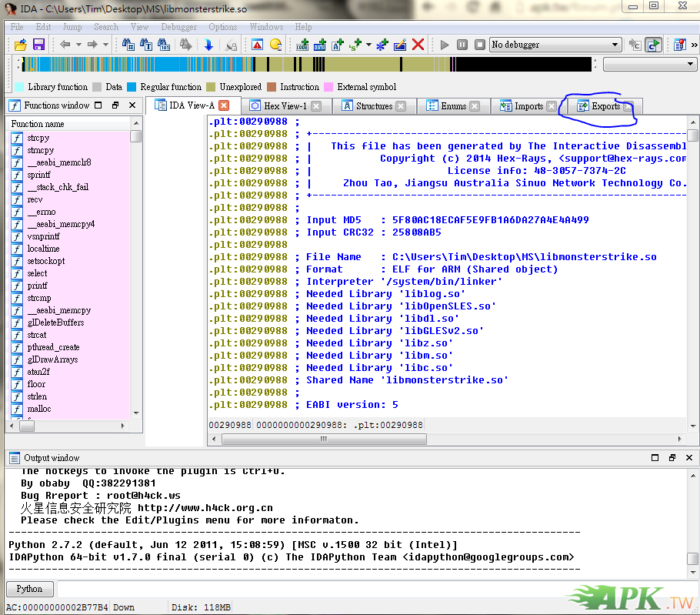Click the Regular function blue color swatch
Screen dimensions: 700x615
click(x=132, y=87)
